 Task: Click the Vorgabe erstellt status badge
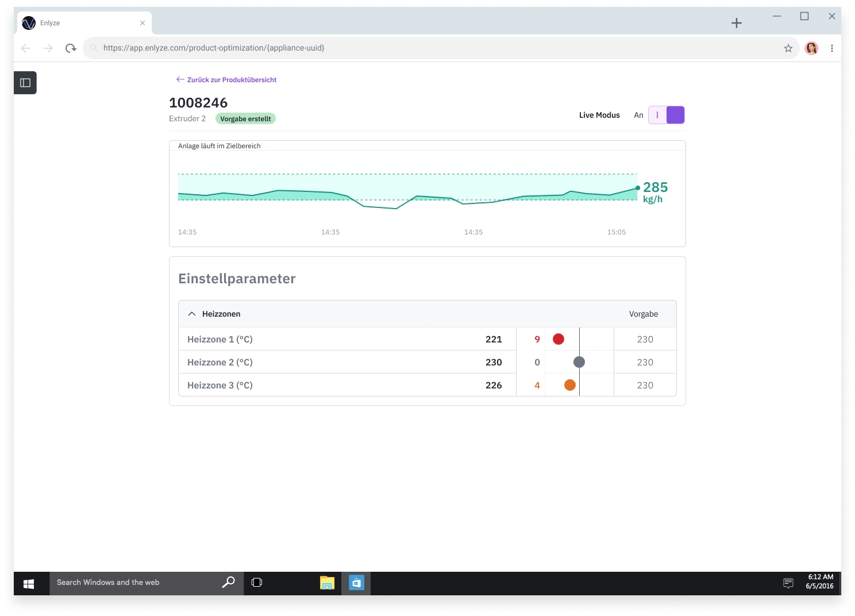pos(245,119)
